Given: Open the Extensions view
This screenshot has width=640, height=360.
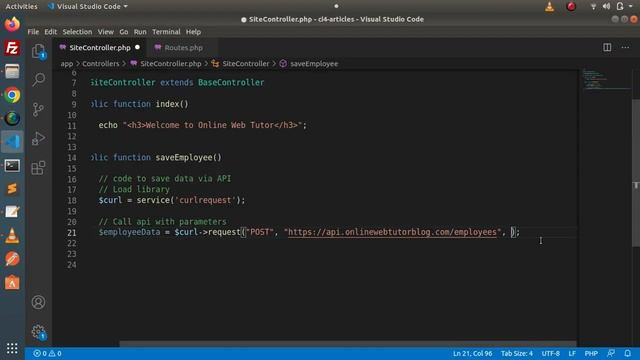Looking at the screenshot, I should 38,168.
